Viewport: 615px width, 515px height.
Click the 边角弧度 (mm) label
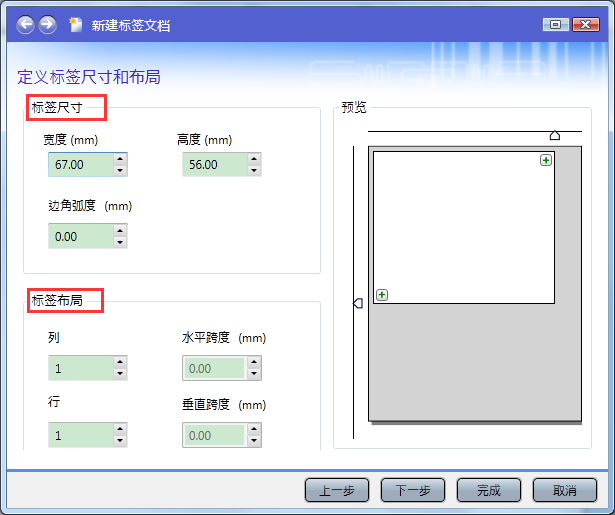tap(90, 206)
